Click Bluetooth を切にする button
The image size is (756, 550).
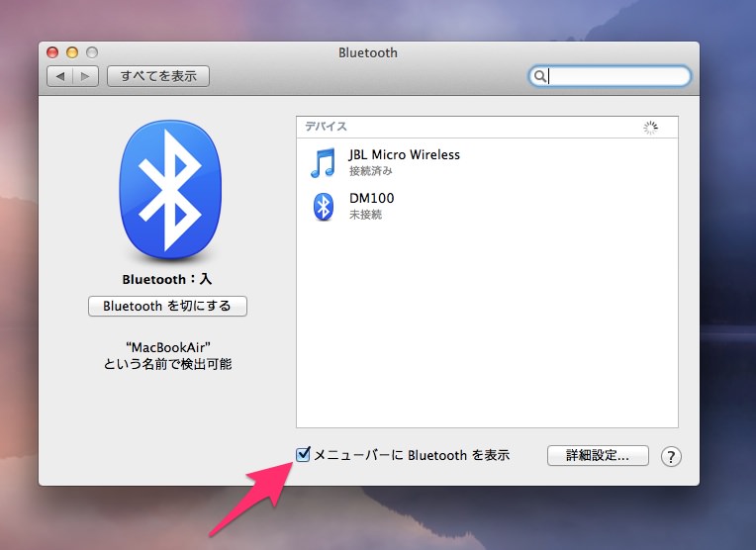[167, 306]
